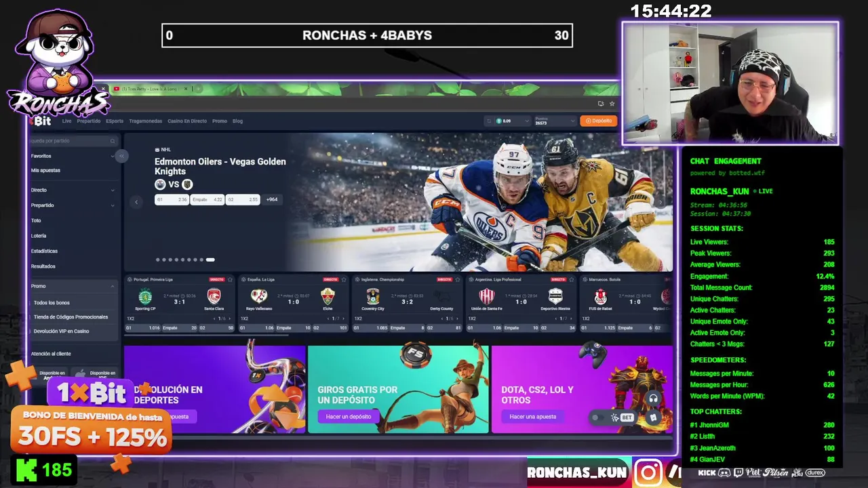Click Hacer una apuesta on Dota banner

(x=532, y=417)
